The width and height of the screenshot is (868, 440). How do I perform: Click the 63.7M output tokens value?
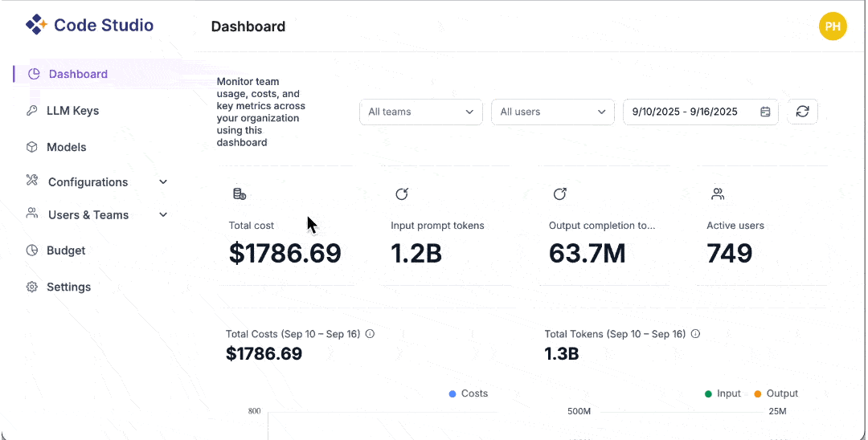tap(588, 253)
